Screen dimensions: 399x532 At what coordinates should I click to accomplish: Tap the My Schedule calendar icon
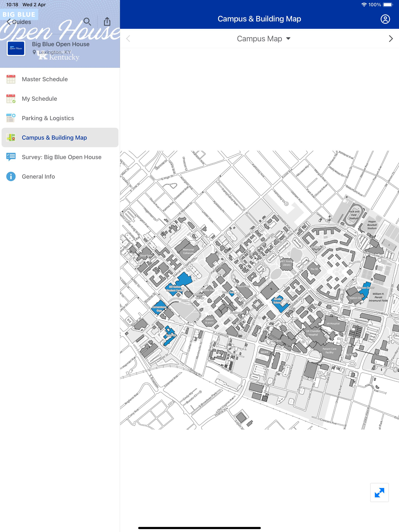point(11,99)
